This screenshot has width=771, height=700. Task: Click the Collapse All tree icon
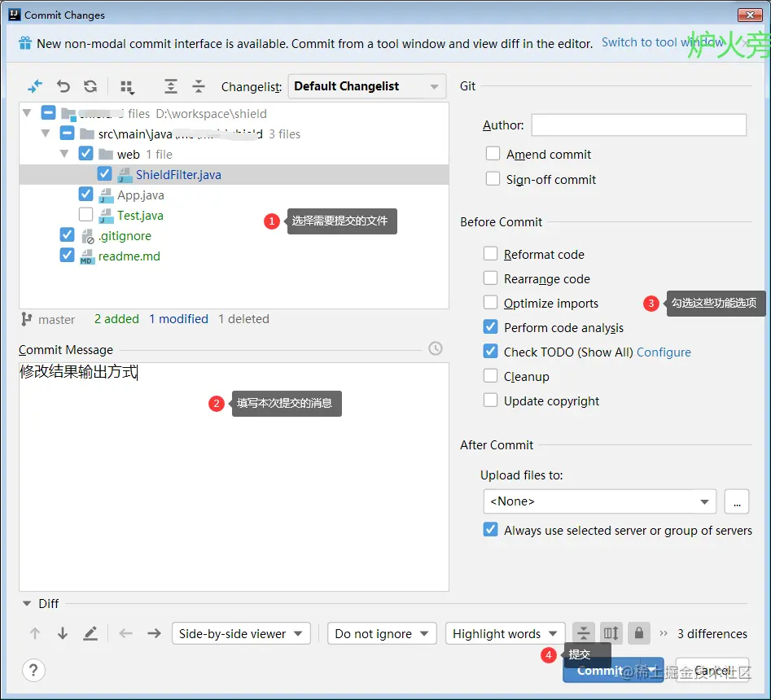click(x=199, y=86)
